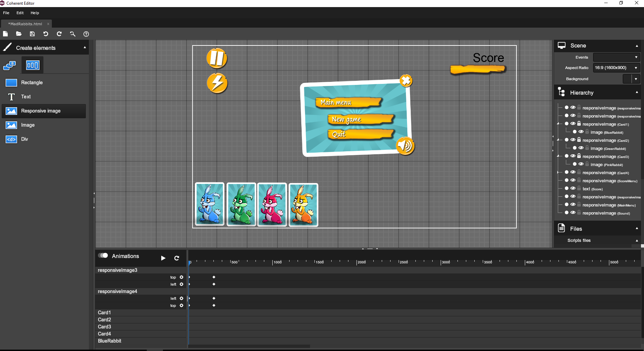
Task: Toggle visibility of the Score text layer
Action: pos(573,189)
